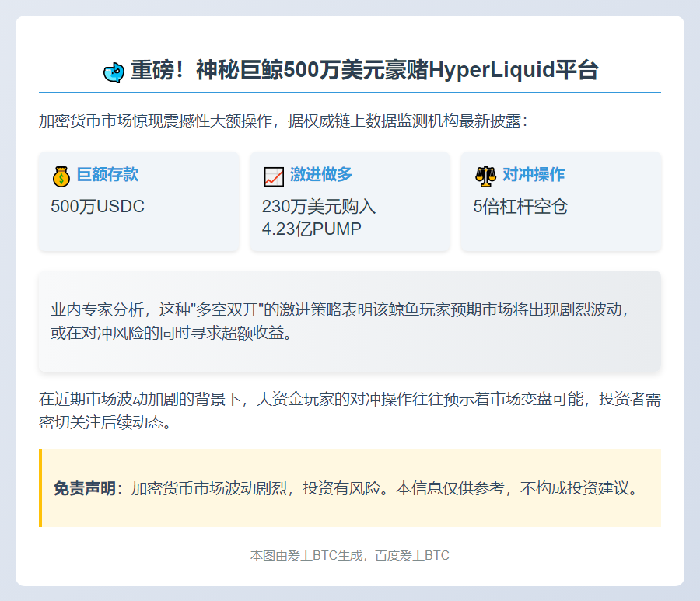Viewport: 700px width, 601px height.
Task: Click the 500万USDC value
Action: [x=98, y=207]
